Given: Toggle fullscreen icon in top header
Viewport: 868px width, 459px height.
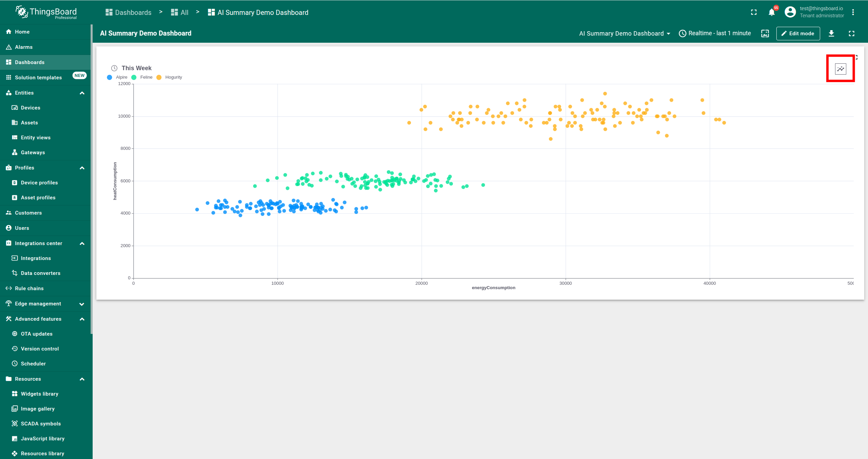Looking at the screenshot, I should coord(754,13).
